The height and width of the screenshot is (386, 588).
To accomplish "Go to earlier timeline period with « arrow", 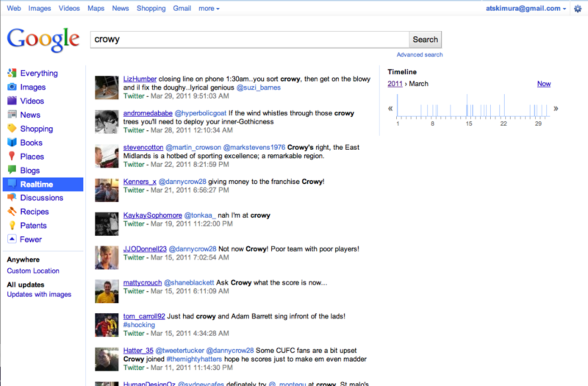I will (390, 109).
